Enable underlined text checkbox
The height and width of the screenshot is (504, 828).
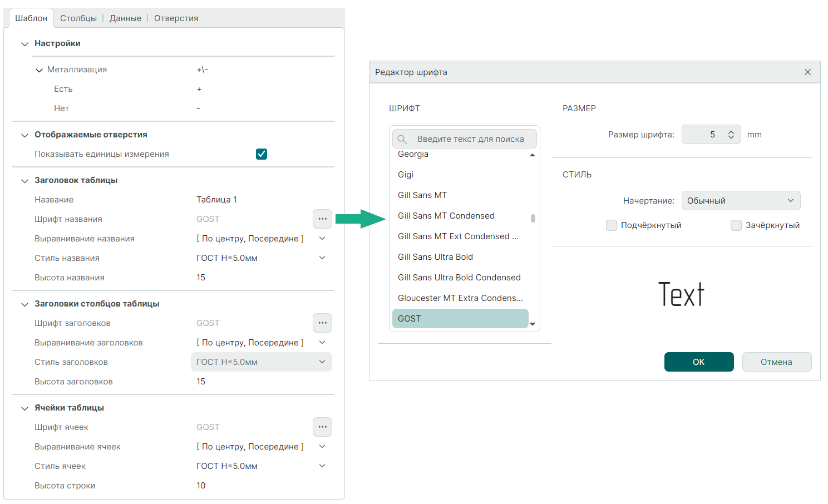pyautogui.click(x=612, y=225)
